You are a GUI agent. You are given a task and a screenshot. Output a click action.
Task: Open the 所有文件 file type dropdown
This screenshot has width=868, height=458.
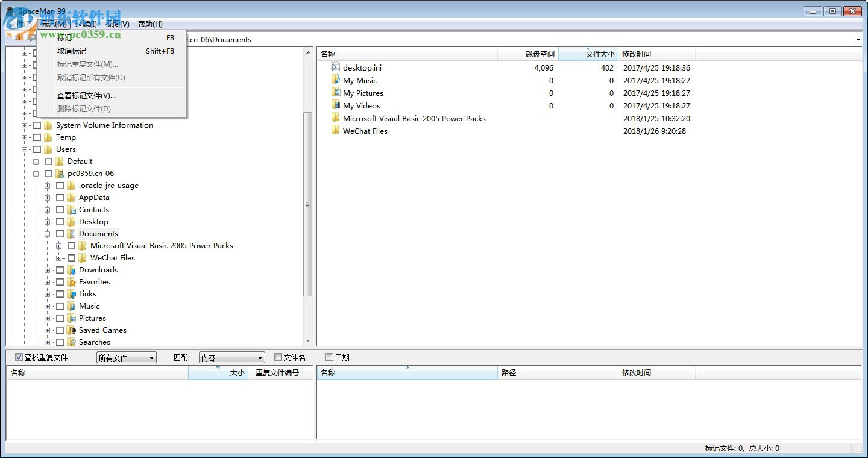tap(127, 358)
